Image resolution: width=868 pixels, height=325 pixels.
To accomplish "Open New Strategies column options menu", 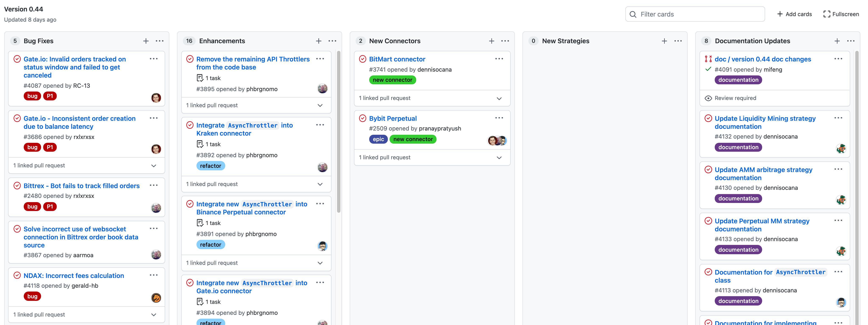I will coord(678,41).
